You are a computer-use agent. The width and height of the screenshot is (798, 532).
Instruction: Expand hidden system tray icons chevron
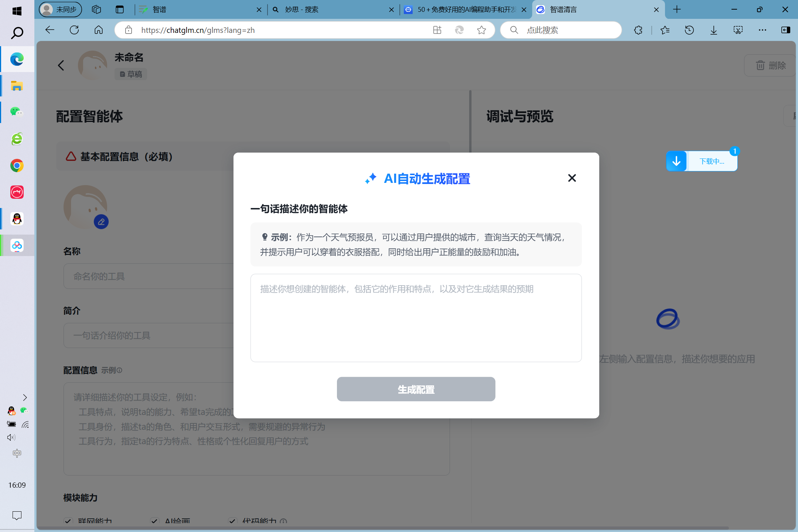[25, 398]
